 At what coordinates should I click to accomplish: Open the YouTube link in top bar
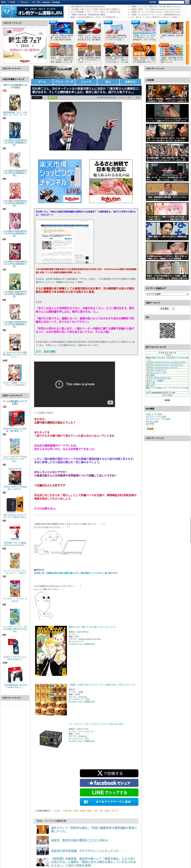[x=56, y=2]
